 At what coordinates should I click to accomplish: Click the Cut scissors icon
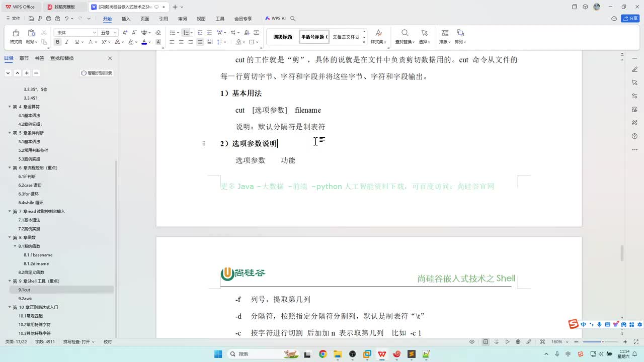click(44, 33)
